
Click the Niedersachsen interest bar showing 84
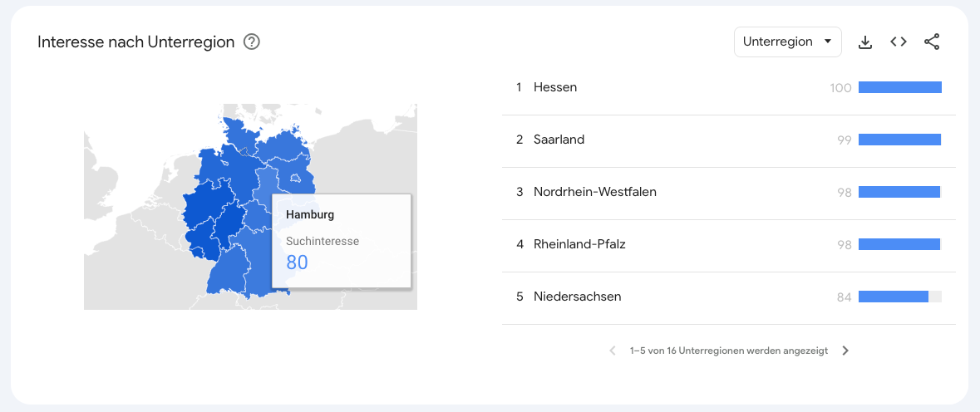[900, 297]
